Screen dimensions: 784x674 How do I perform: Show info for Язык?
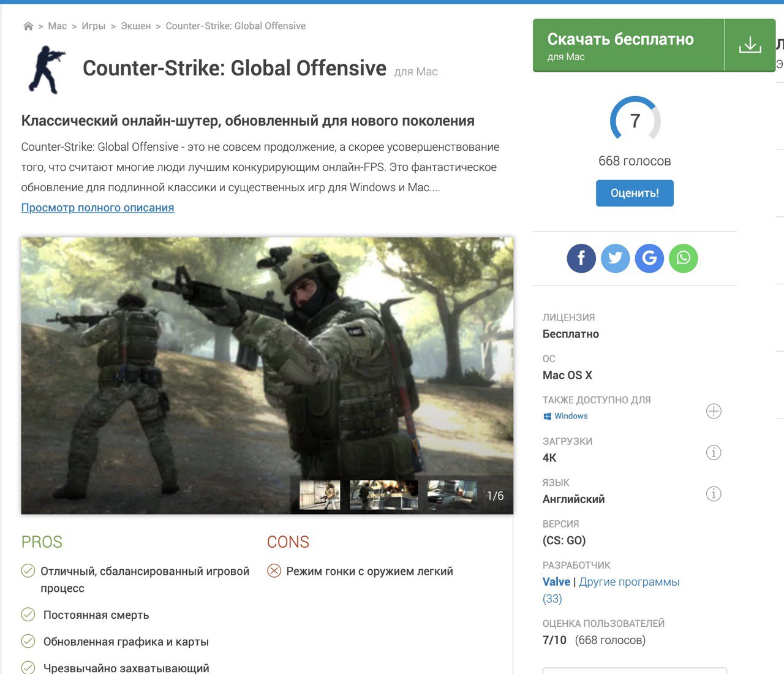pyautogui.click(x=714, y=494)
